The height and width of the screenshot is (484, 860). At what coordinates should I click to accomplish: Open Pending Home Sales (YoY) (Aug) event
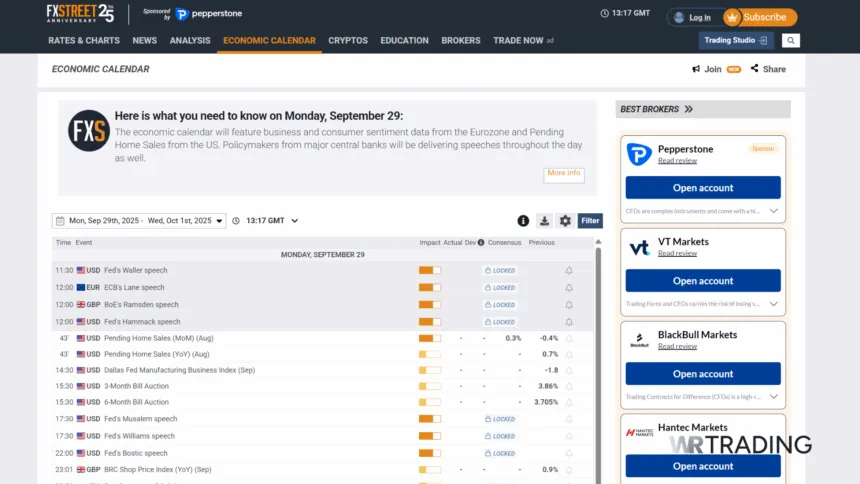point(322,354)
